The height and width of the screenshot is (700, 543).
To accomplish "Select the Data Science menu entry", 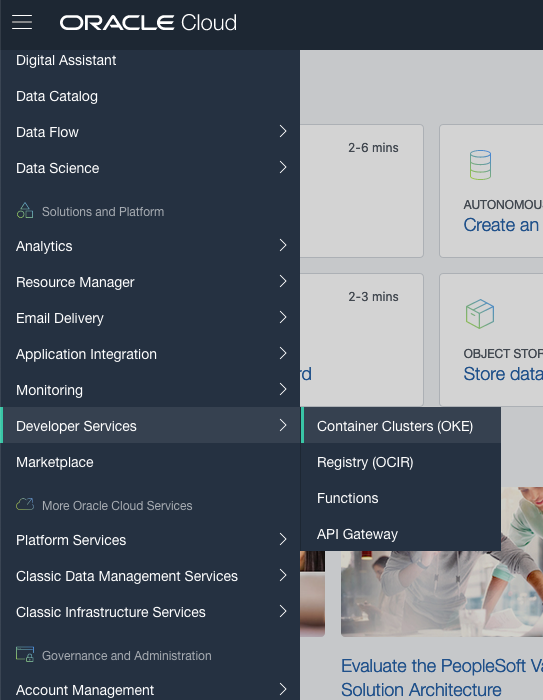I will [150, 168].
